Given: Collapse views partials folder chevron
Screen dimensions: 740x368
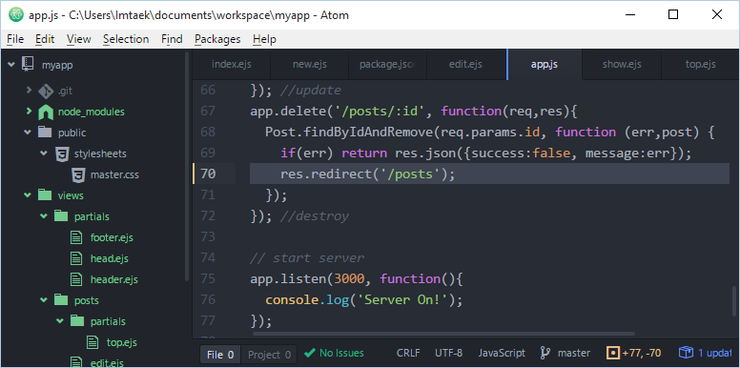Looking at the screenshot, I should (x=44, y=216).
